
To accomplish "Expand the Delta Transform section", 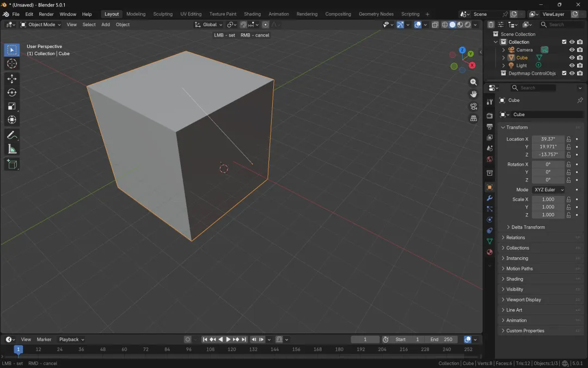I will (528, 227).
